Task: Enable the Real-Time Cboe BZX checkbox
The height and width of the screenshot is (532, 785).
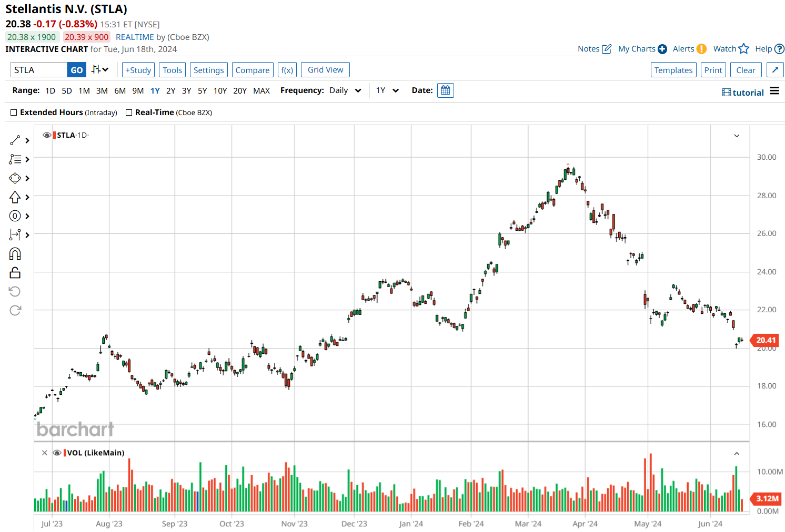Action: (x=129, y=112)
